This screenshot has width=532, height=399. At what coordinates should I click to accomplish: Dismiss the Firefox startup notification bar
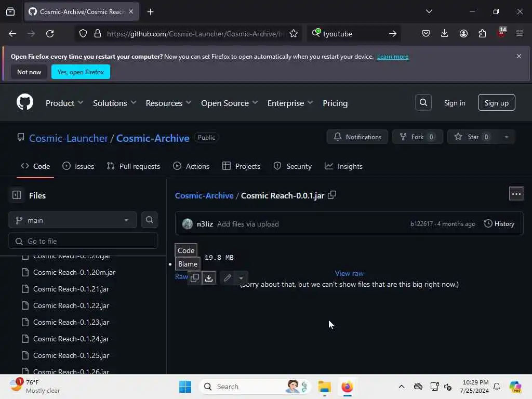click(519, 56)
